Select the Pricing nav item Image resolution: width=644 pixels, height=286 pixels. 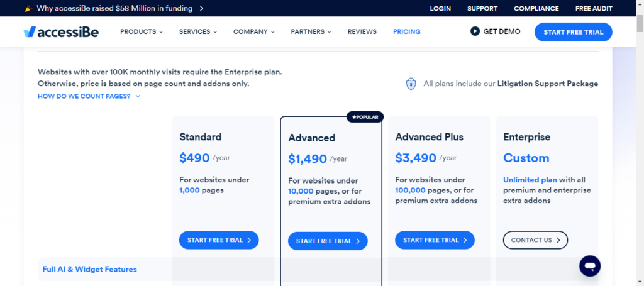(407, 31)
